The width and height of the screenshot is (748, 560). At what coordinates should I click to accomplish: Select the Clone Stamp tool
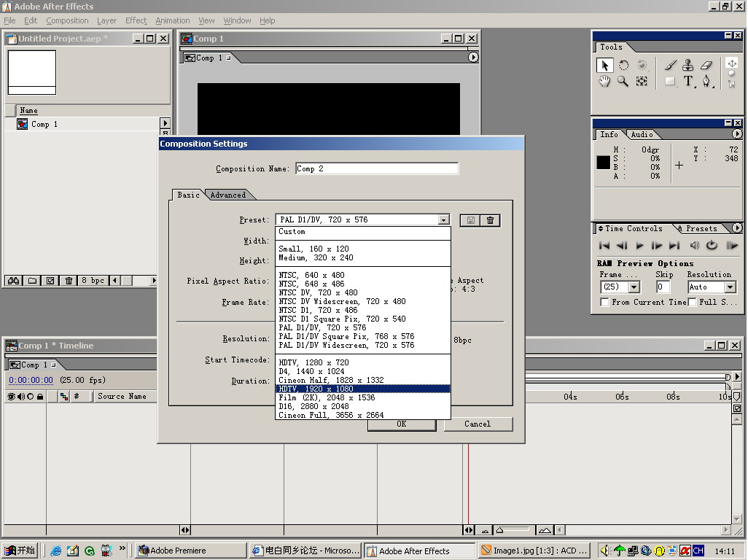click(x=687, y=65)
